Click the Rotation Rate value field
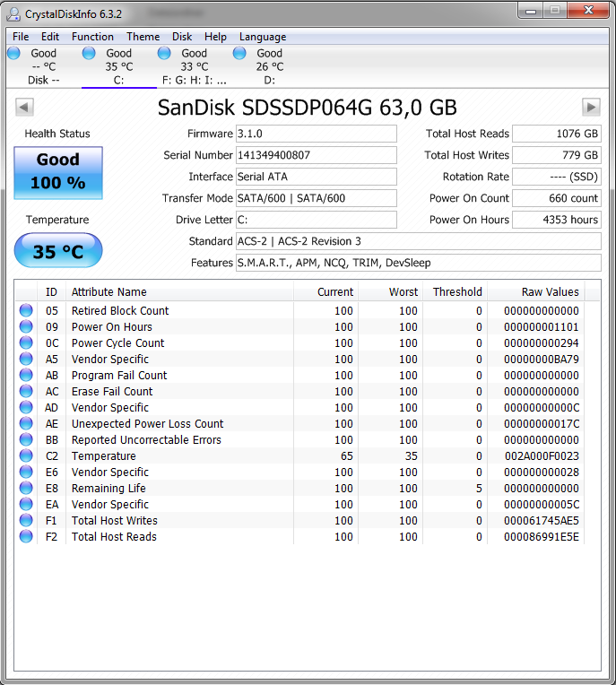Image resolution: width=616 pixels, height=685 pixels. point(557,177)
